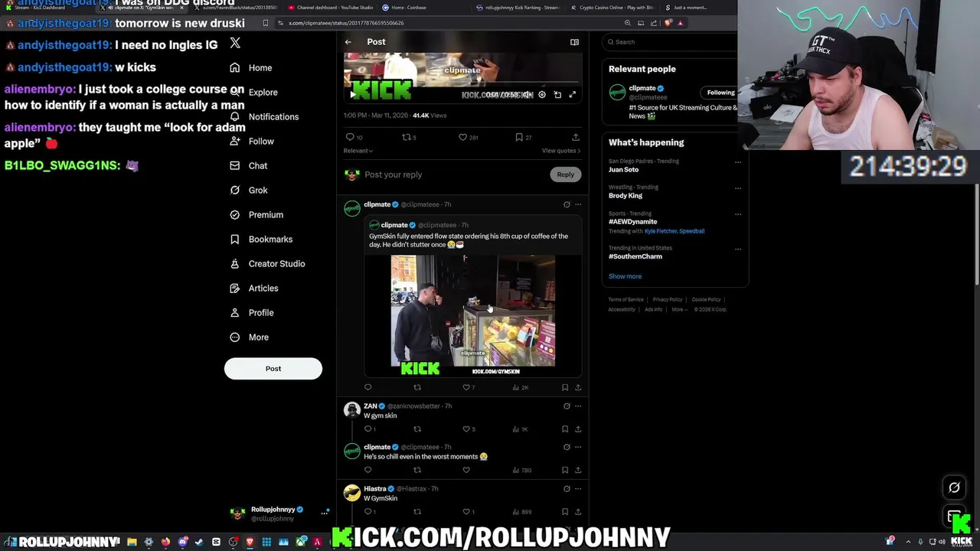Open Premium in the X sidebar
This screenshot has height=551, width=980.
pyautogui.click(x=257, y=214)
